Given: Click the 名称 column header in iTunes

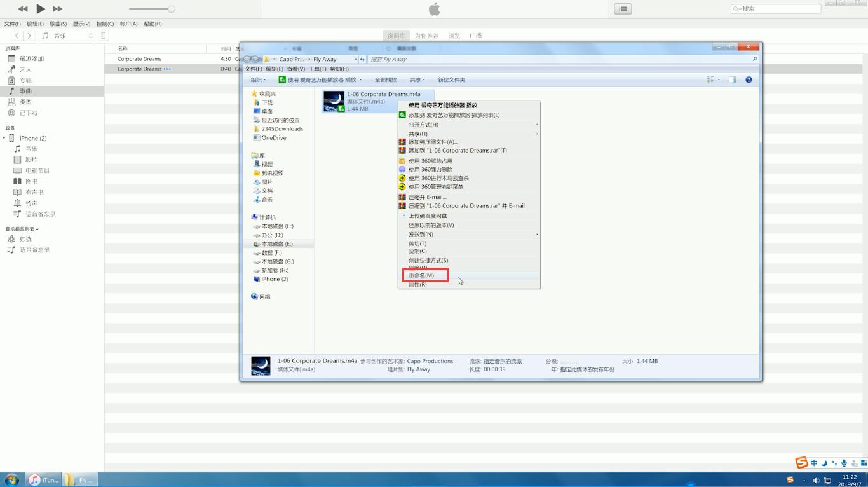Looking at the screenshot, I should (123, 48).
